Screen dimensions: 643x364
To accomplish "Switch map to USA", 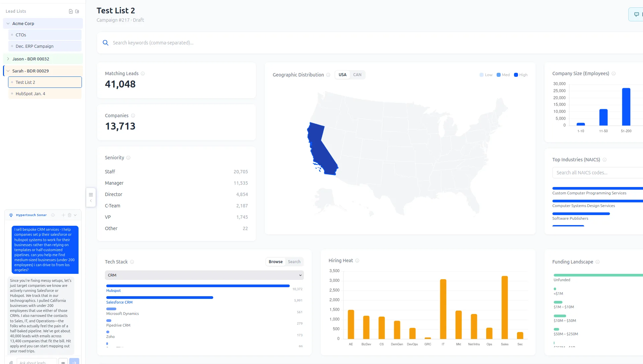I will coord(343,75).
